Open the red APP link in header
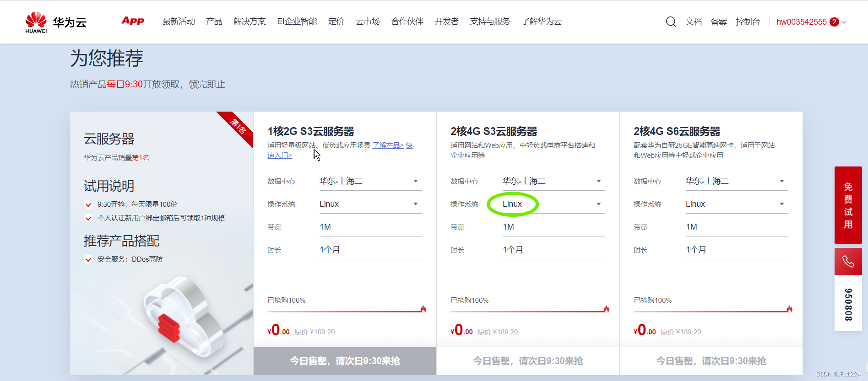Image resolution: width=868 pixels, height=381 pixels. coord(133,21)
